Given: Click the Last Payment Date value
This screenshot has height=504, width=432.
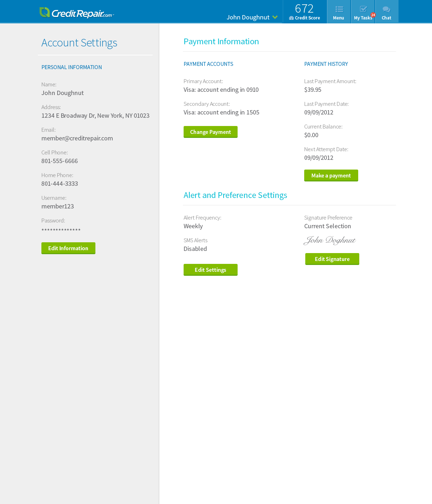Looking at the screenshot, I should (x=319, y=112).
